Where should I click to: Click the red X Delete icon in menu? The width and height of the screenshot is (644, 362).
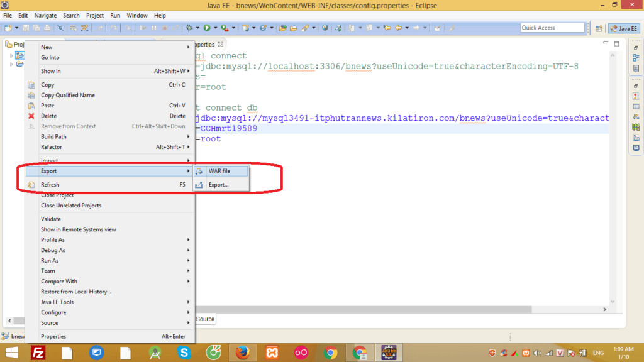31,116
